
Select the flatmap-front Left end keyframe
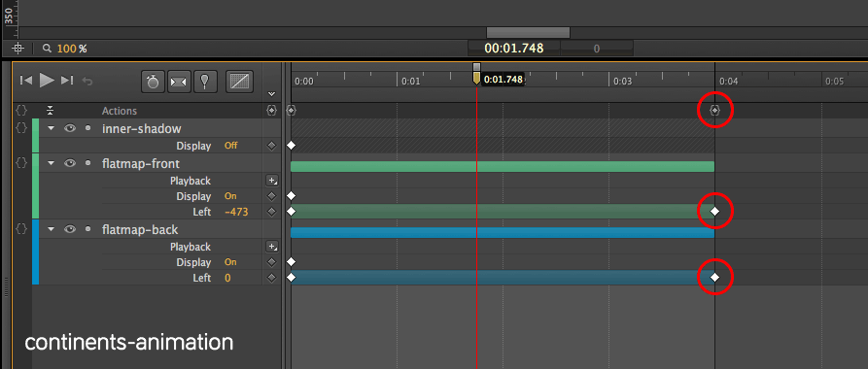[x=714, y=212]
